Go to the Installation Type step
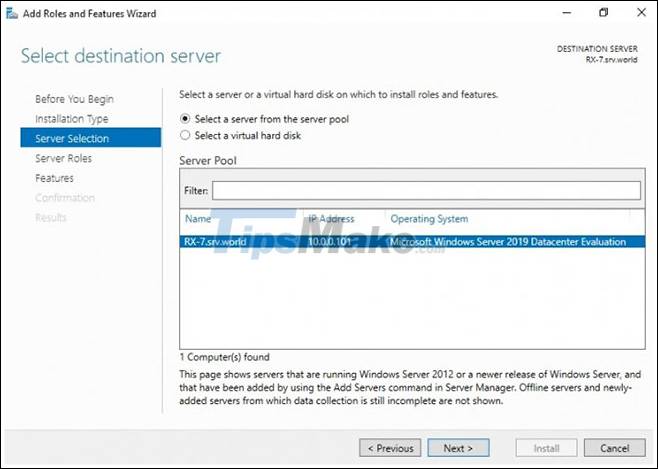 click(72, 119)
